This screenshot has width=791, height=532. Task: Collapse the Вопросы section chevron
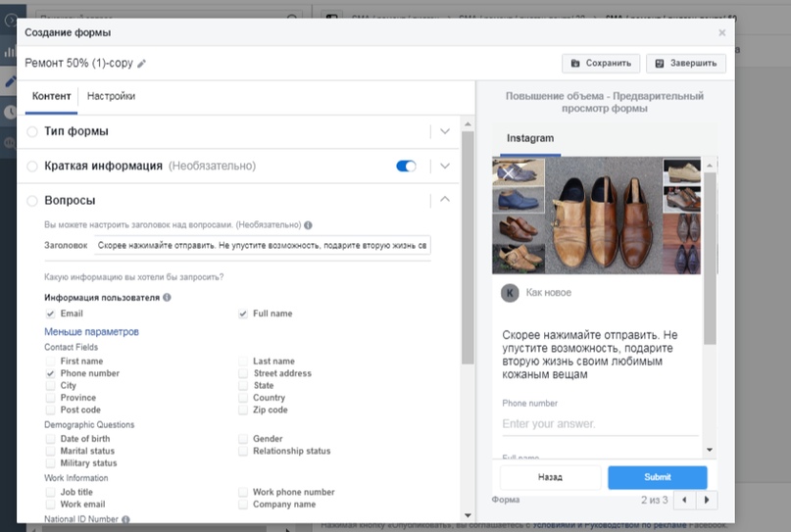coord(445,200)
